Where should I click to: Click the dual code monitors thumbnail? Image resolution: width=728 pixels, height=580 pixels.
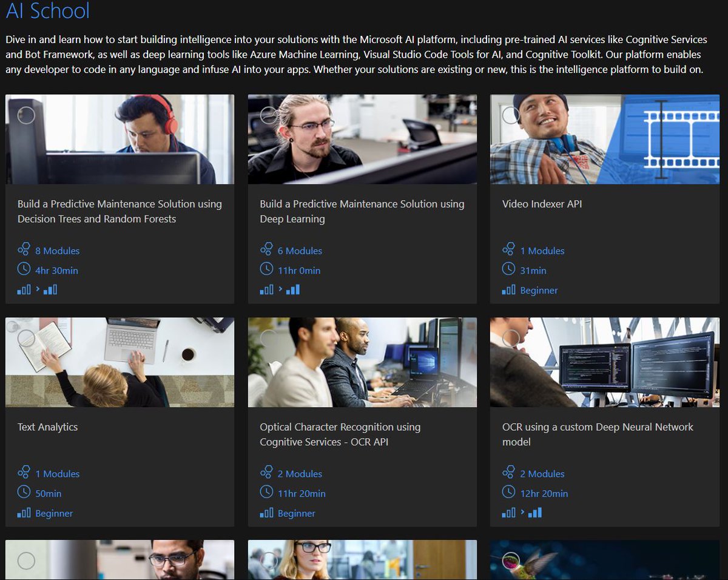[x=605, y=362]
